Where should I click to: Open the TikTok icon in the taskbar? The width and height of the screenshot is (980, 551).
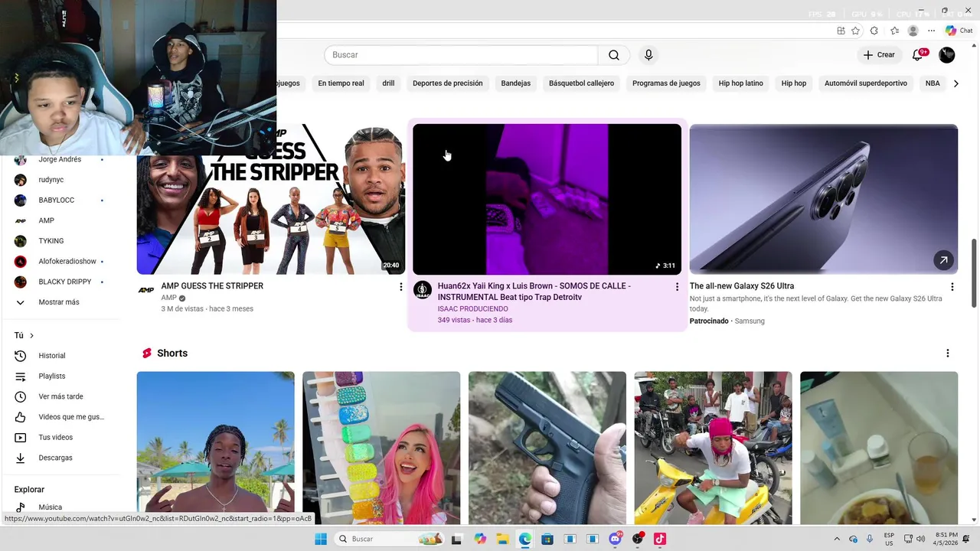[660, 539]
